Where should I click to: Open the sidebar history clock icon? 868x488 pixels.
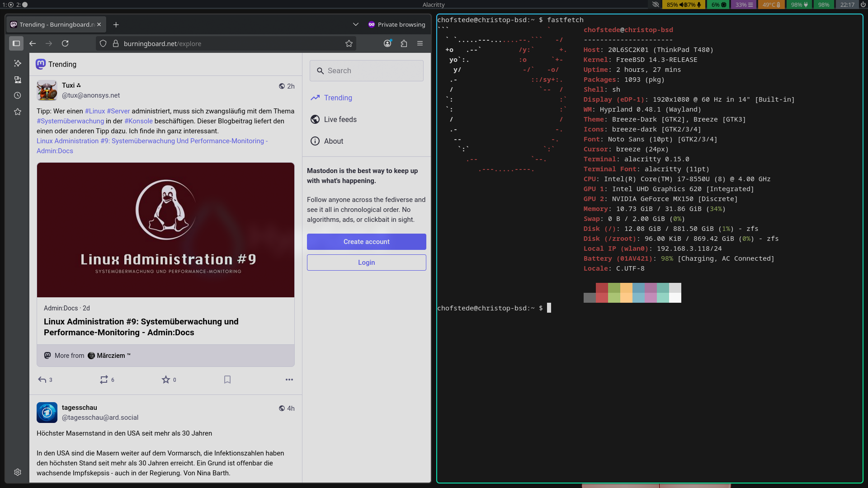tap(18, 95)
